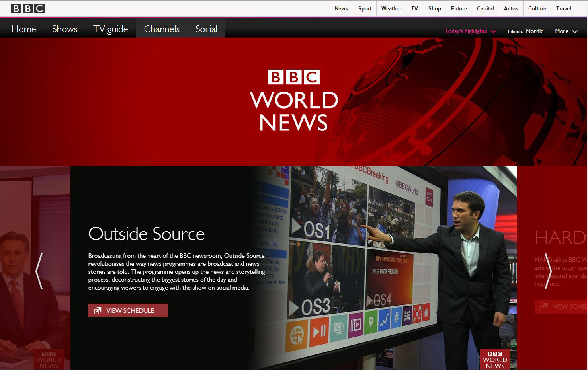Click the BBC World News watermark on the slide
588x370 pixels.
(495, 359)
